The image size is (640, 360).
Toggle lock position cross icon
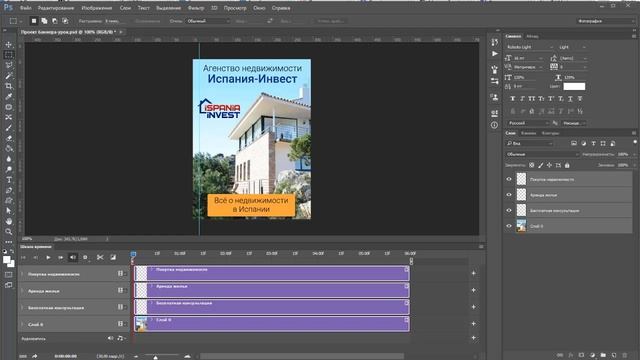549,165
